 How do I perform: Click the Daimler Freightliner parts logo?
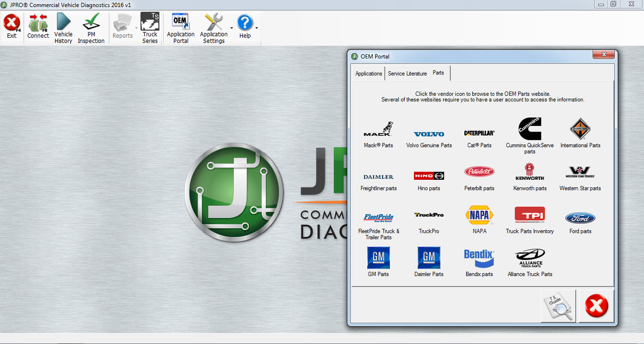pyautogui.click(x=378, y=177)
